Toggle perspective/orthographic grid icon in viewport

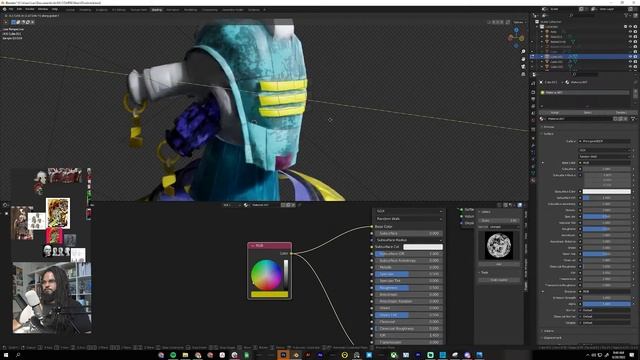(x=523, y=74)
